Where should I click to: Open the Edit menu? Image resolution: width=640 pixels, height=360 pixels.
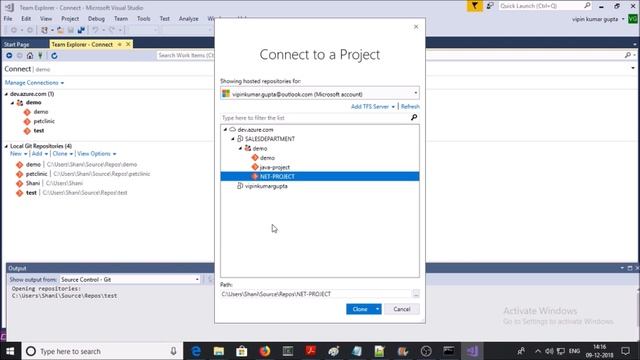(x=26, y=18)
